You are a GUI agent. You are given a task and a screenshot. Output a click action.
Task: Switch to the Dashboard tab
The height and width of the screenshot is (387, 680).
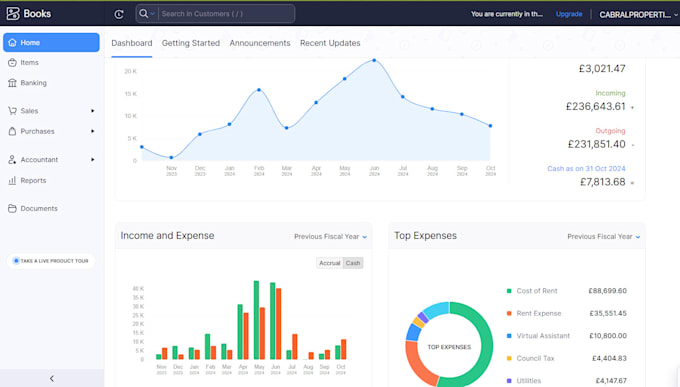click(x=132, y=43)
